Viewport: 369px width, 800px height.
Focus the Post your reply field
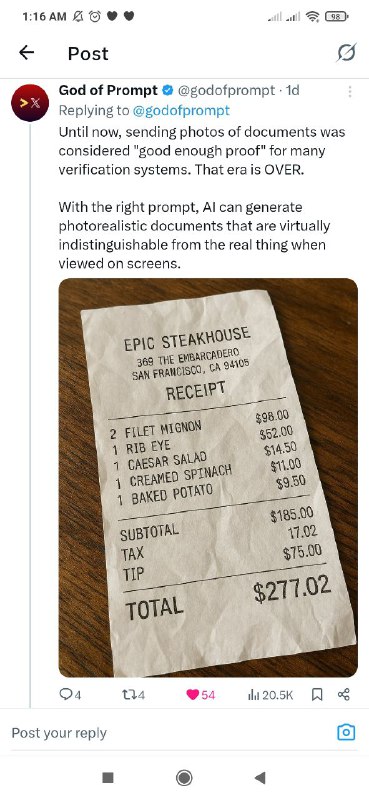[x=168, y=733]
